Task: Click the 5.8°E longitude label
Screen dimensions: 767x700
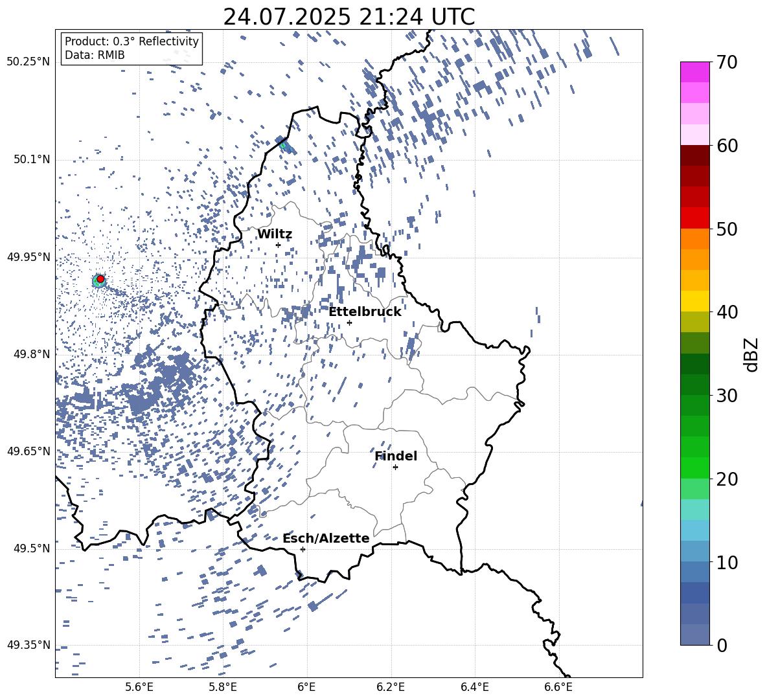Action: coord(223,687)
